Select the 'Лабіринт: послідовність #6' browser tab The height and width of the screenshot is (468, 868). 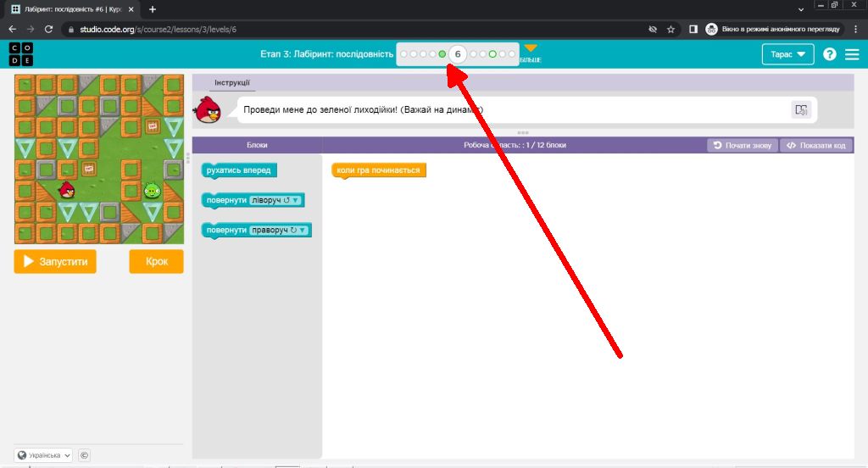[x=73, y=9]
